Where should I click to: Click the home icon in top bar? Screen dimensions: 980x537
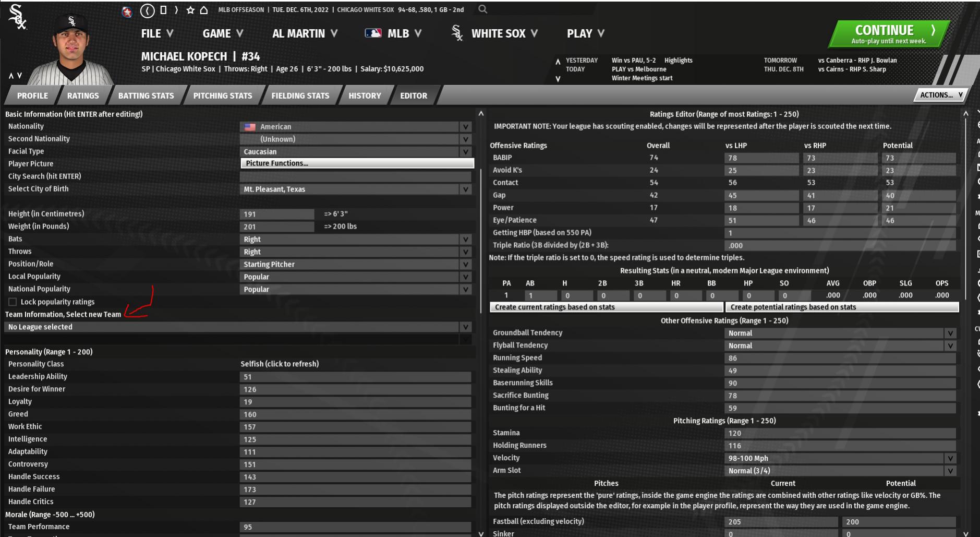(x=204, y=10)
